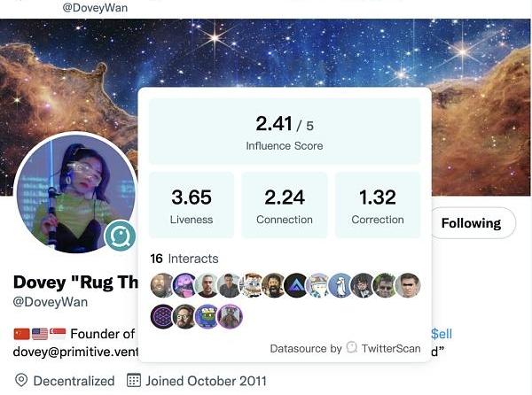Select the 2.24 Connection score box
Image resolution: width=532 pixels, height=395 pixels.
point(285,205)
